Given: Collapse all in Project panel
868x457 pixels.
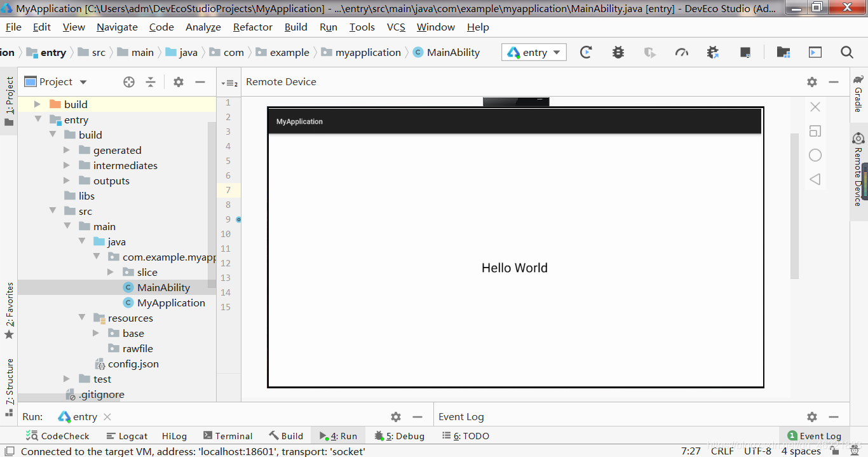Looking at the screenshot, I should click(151, 82).
